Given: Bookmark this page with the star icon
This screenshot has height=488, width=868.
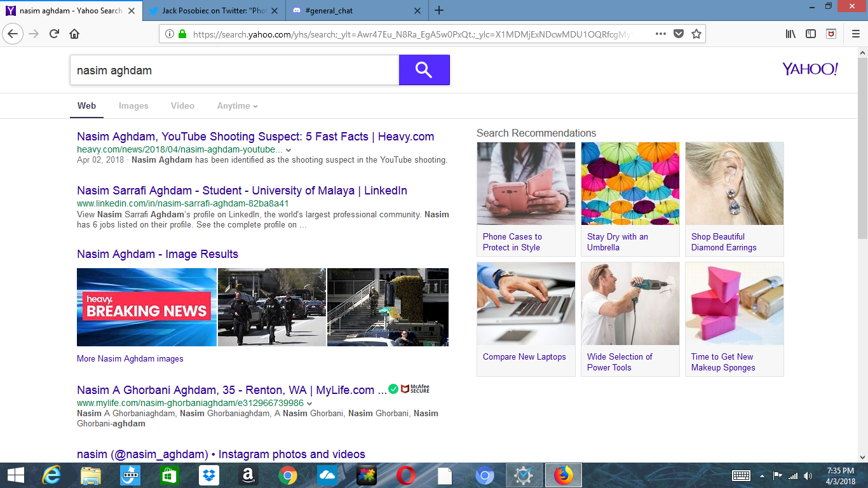Looking at the screenshot, I should click(696, 34).
